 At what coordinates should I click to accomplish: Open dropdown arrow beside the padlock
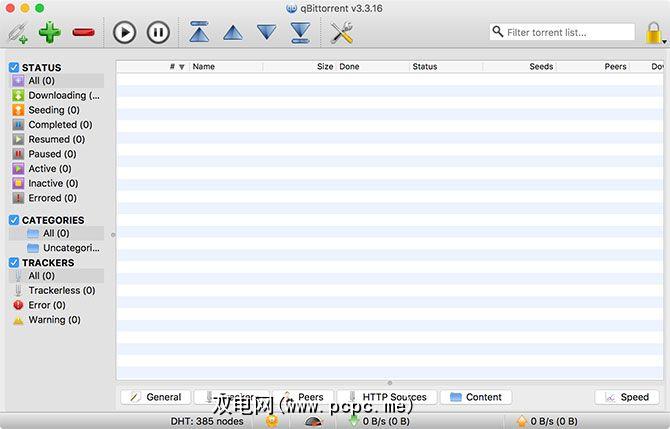click(x=664, y=42)
